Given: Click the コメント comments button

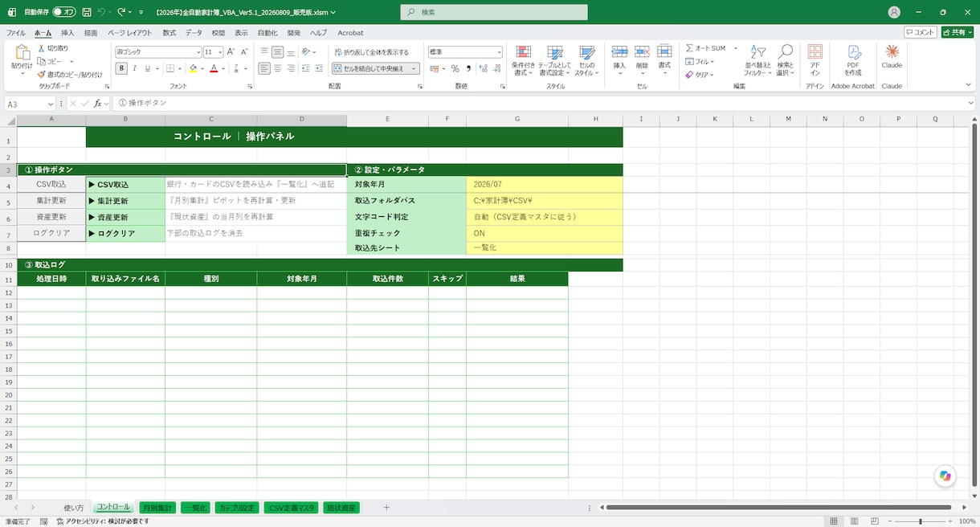Looking at the screenshot, I should click(x=920, y=32).
